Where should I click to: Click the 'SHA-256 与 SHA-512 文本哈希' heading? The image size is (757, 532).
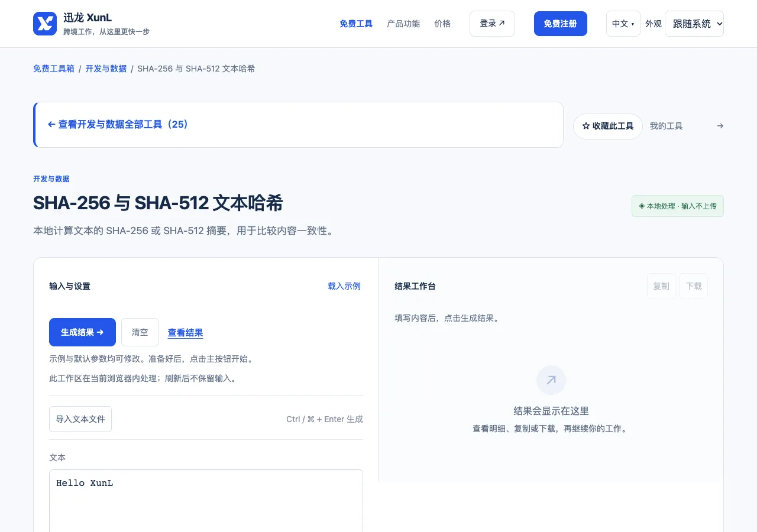coord(158,203)
